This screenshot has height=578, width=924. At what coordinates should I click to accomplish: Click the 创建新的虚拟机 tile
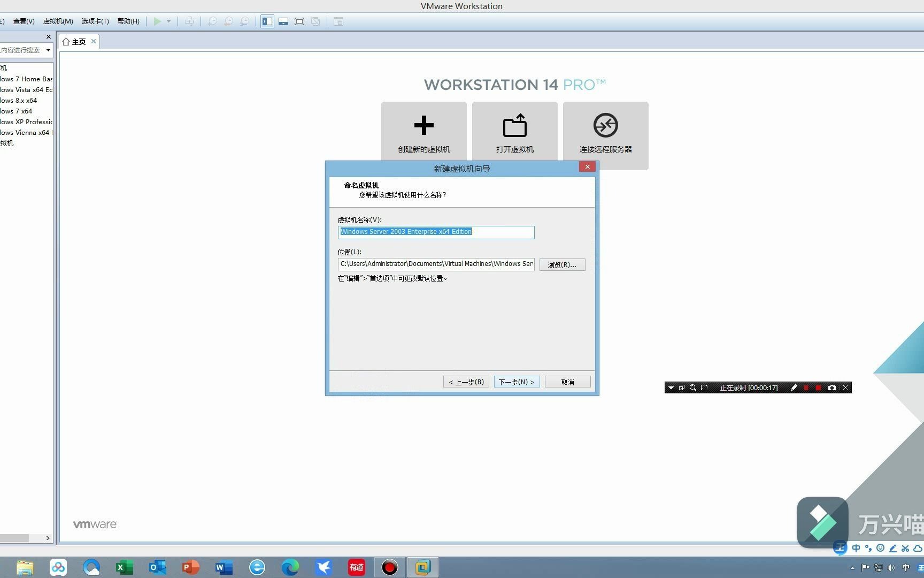[x=423, y=132]
